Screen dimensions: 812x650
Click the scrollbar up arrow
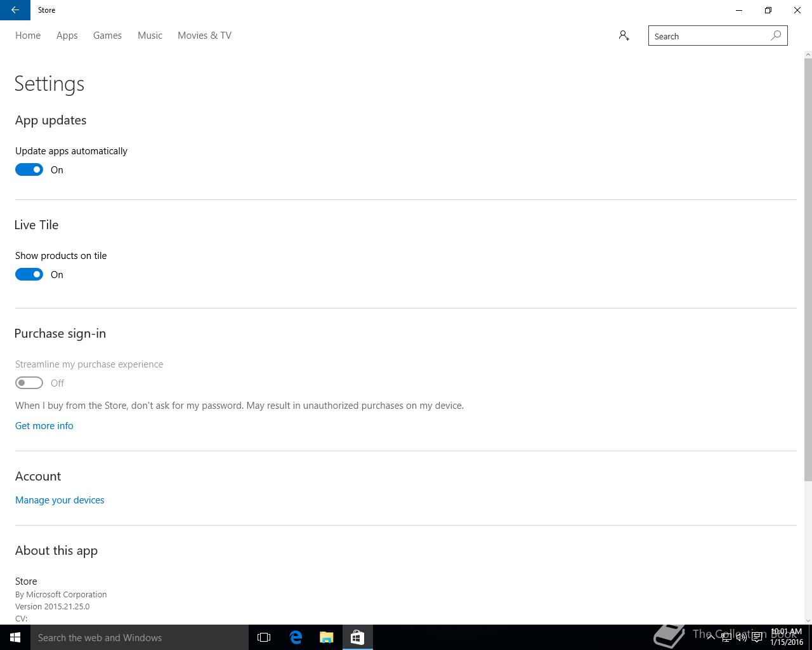point(808,54)
